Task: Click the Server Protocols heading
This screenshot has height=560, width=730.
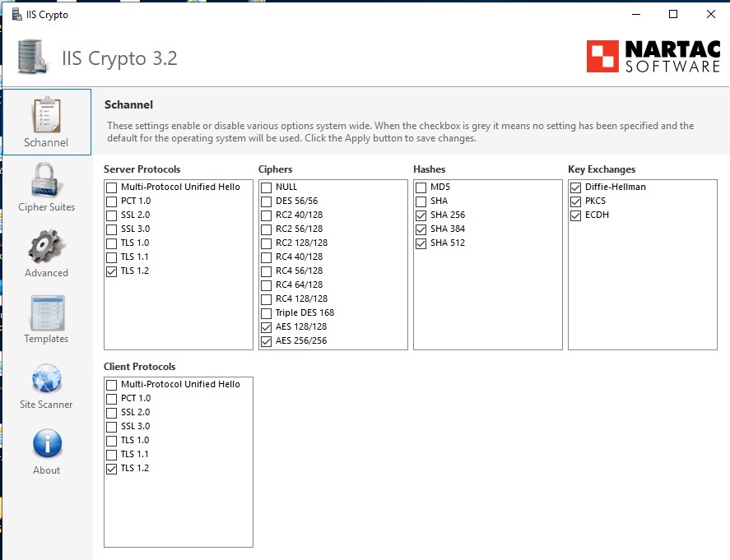Action: (x=142, y=169)
